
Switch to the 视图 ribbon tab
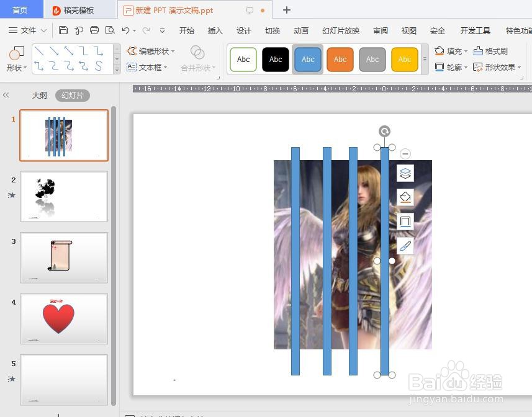[409, 31]
